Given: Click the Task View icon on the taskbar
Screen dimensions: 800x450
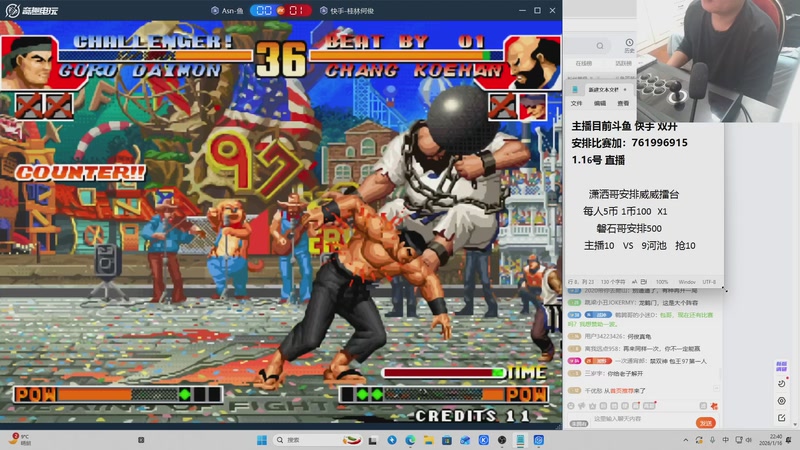Looking at the screenshot, I should (x=373, y=440).
